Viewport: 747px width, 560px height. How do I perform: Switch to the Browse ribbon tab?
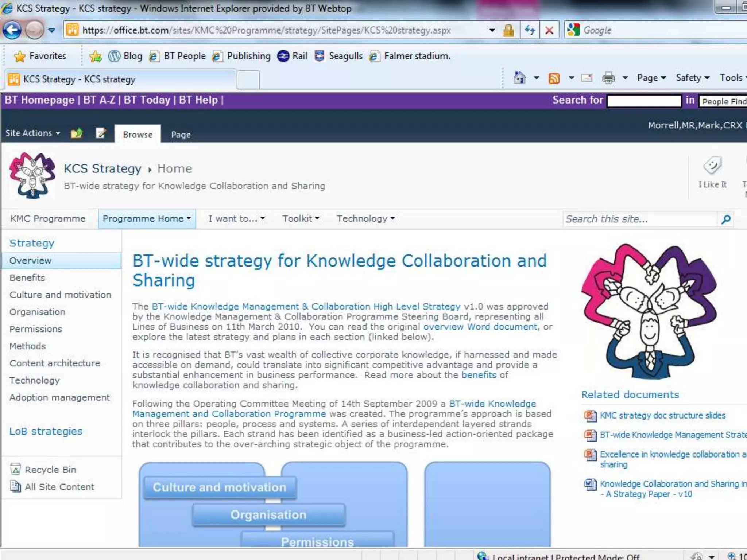pyautogui.click(x=138, y=135)
